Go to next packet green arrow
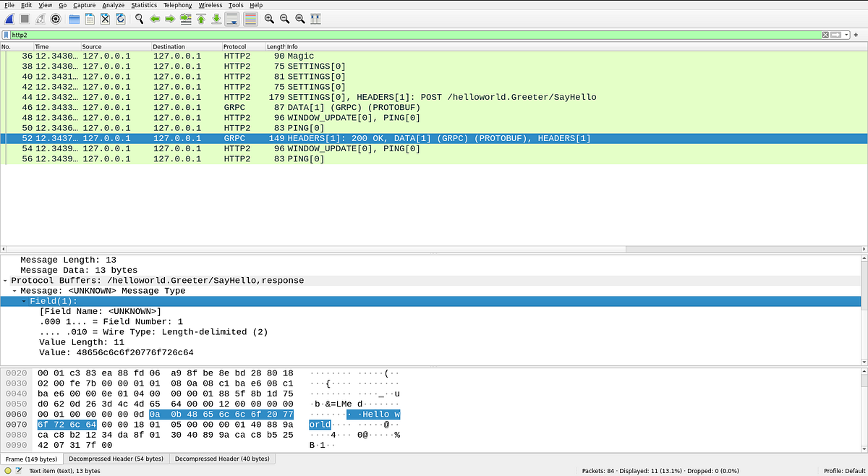The width and height of the screenshot is (868, 476). pos(170,19)
